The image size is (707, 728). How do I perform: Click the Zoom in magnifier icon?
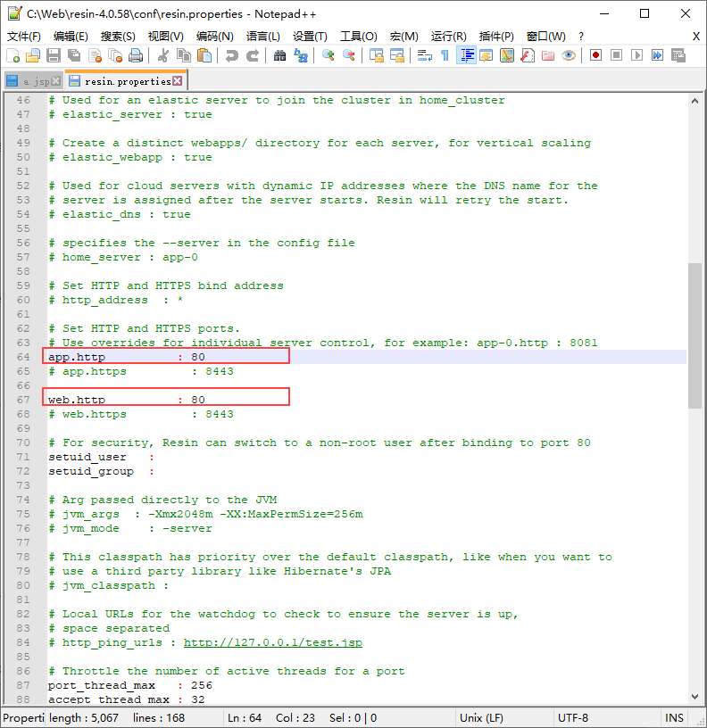click(x=328, y=55)
